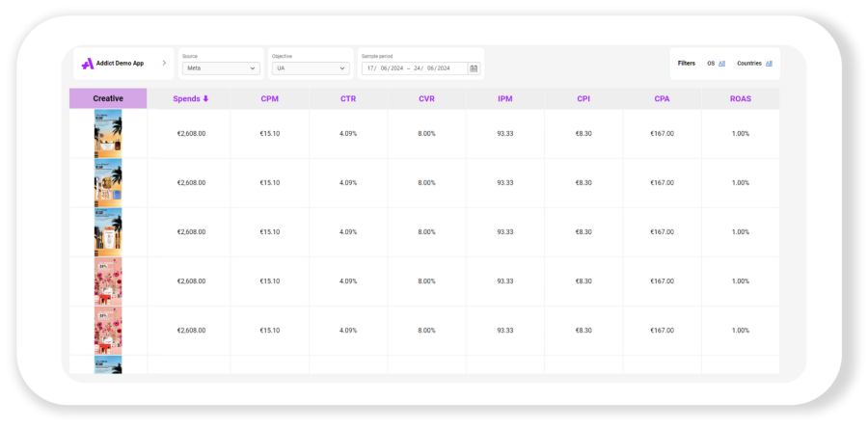Open the first creative thumbnail

point(108,134)
